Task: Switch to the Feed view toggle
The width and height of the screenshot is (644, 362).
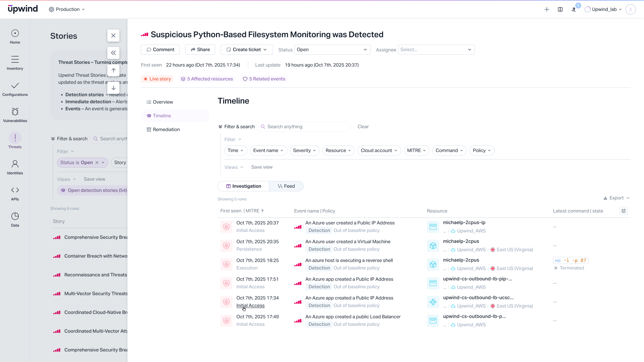Action: tap(286, 186)
